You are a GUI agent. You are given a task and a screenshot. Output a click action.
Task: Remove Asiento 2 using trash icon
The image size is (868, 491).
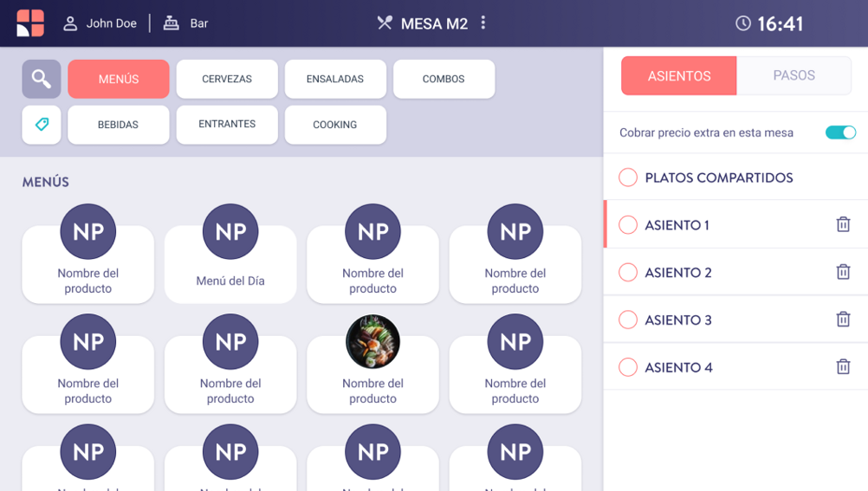843,272
